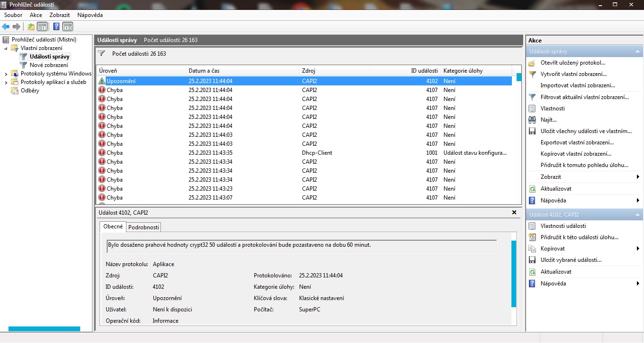
Task: Click the Nápověda icon under Událost 4102 actions
Action: tap(532, 284)
